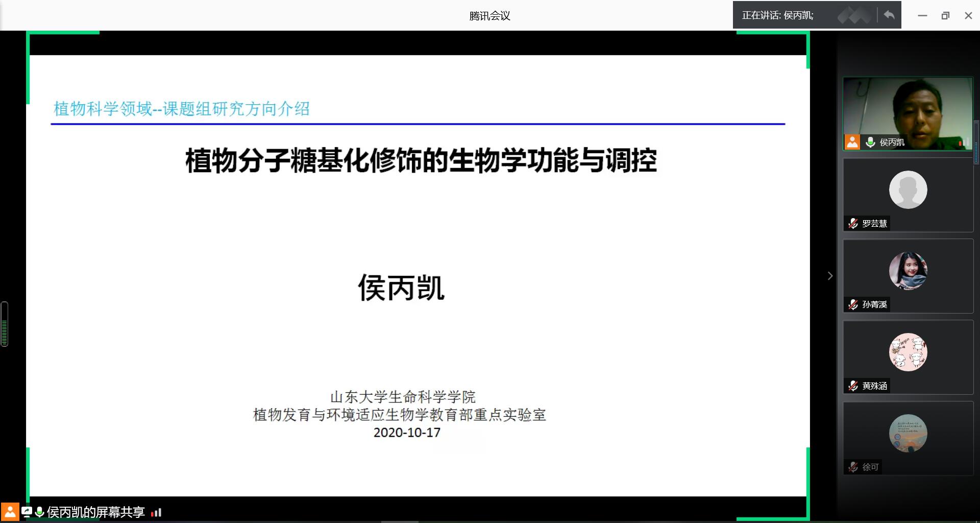Click slide header 植物科学领域--课题组研究方向介绍

click(182, 109)
